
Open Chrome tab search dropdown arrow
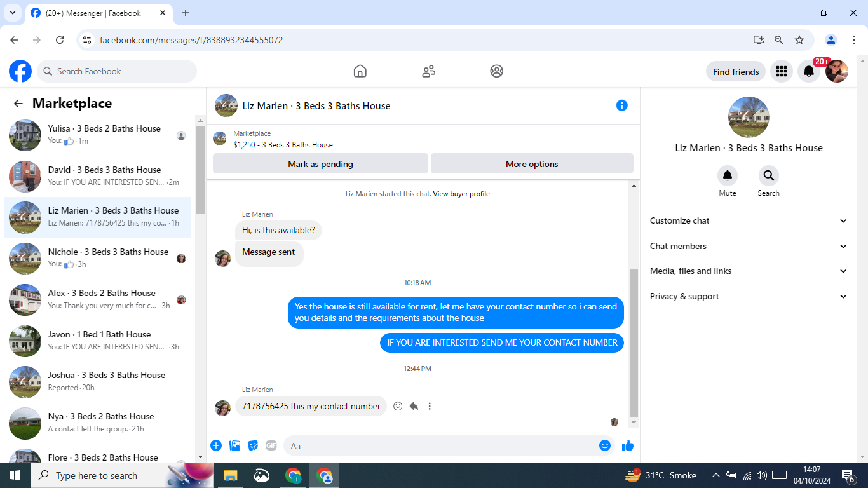point(12,13)
